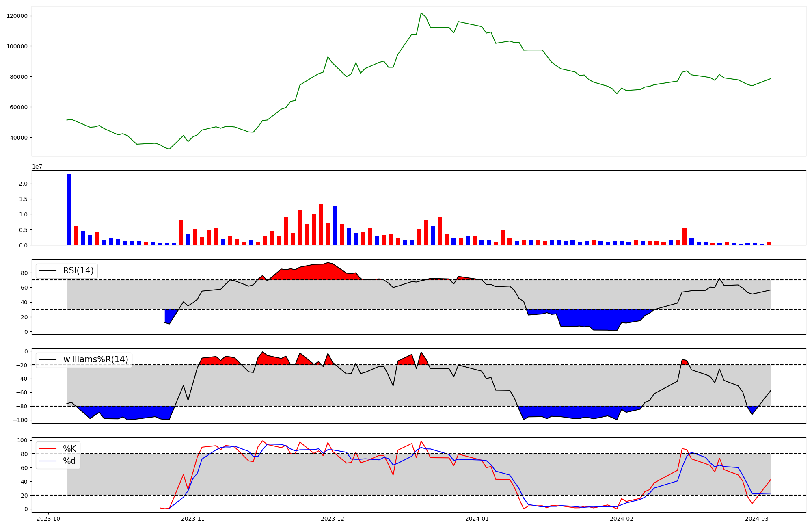Screen dimensions: 812x528
Task: Click the blue %d legend line swatch
Action: point(47,461)
